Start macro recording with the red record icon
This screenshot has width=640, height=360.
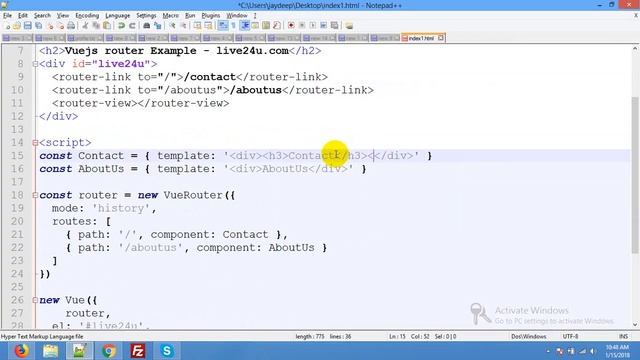pyautogui.click(x=291, y=26)
